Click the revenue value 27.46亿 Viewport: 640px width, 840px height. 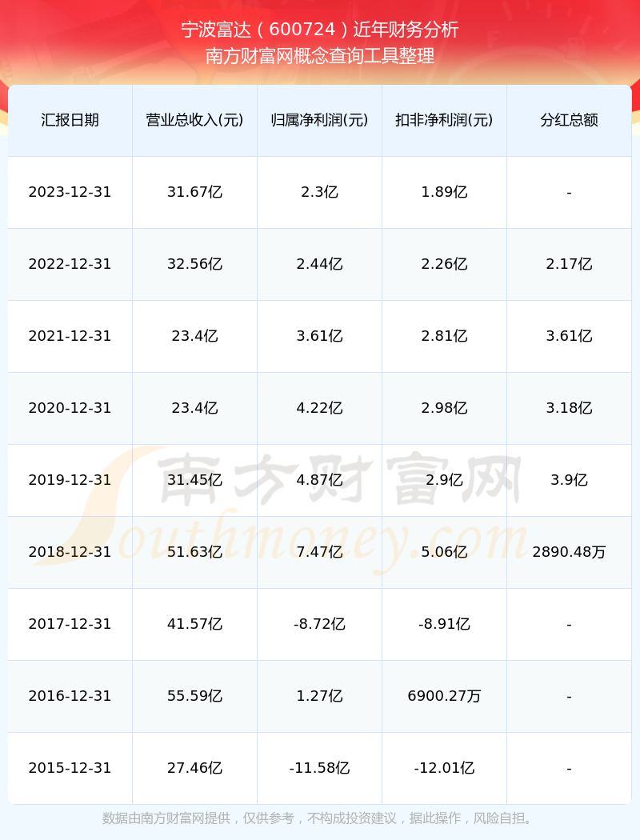click(x=195, y=768)
